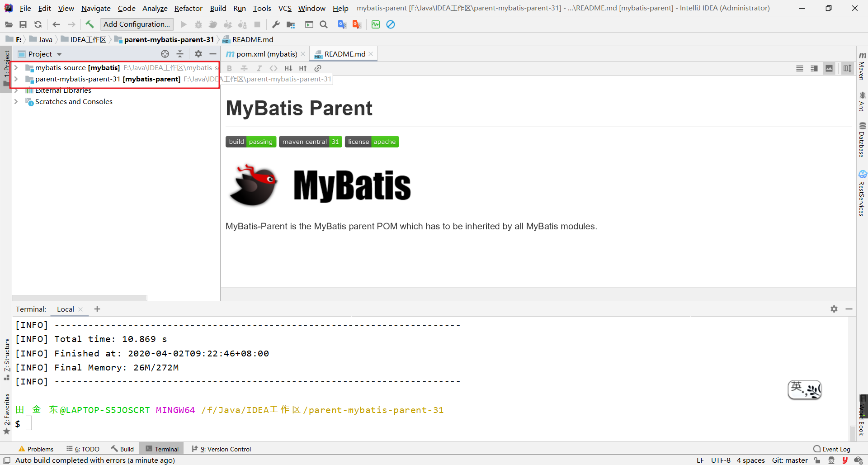868x465 pixels.
Task: Open the VCS menu
Action: 285,8
